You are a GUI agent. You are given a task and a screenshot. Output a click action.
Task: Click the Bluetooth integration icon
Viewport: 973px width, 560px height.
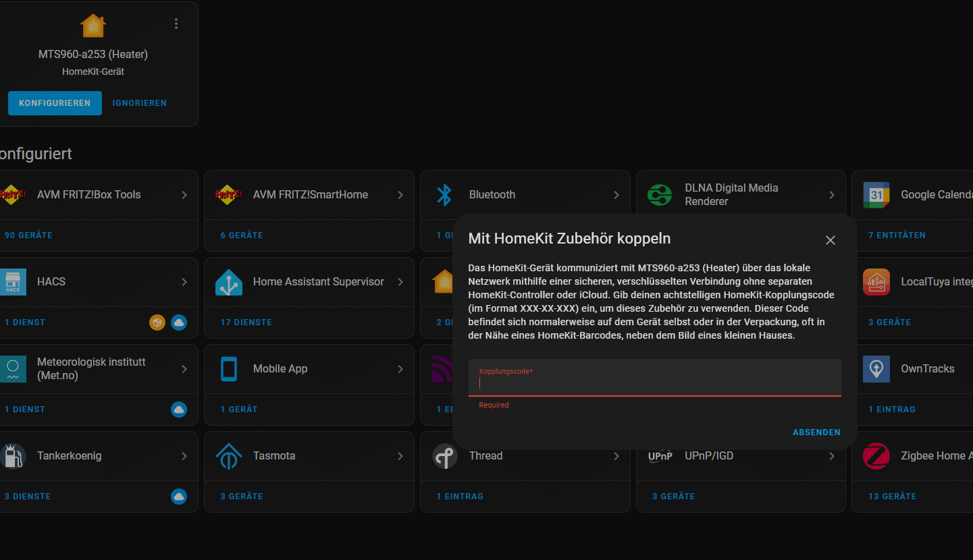(x=444, y=195)
